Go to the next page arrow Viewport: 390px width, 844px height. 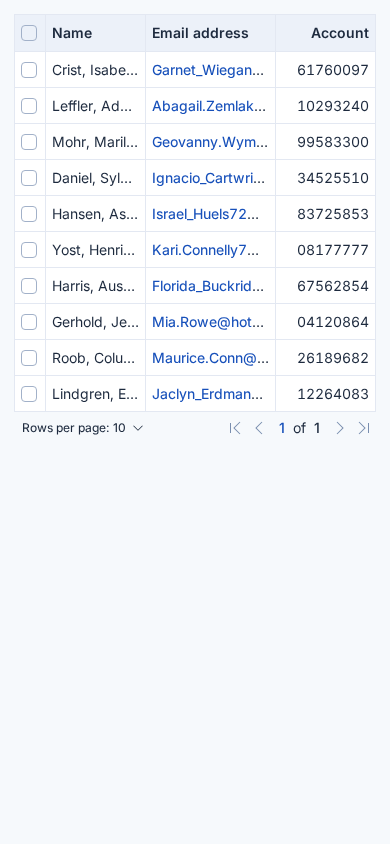pyautogui.click(x=339, y=428)
